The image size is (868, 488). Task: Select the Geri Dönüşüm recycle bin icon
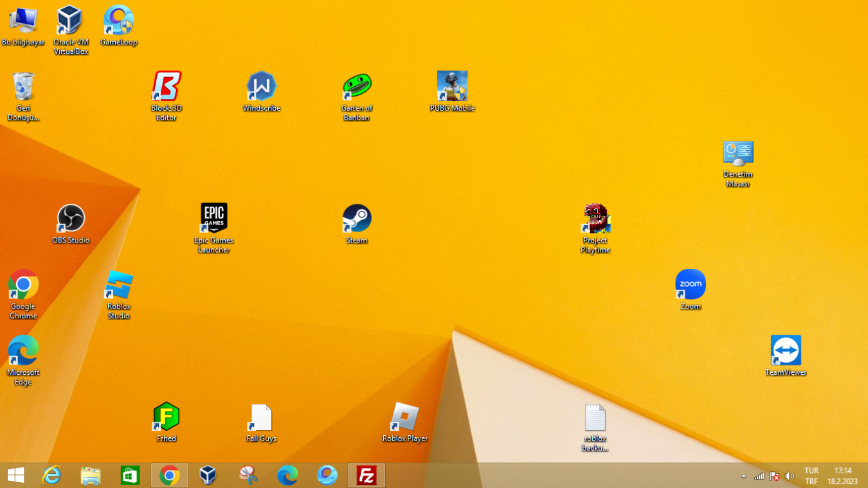click(x=23, y=96)
